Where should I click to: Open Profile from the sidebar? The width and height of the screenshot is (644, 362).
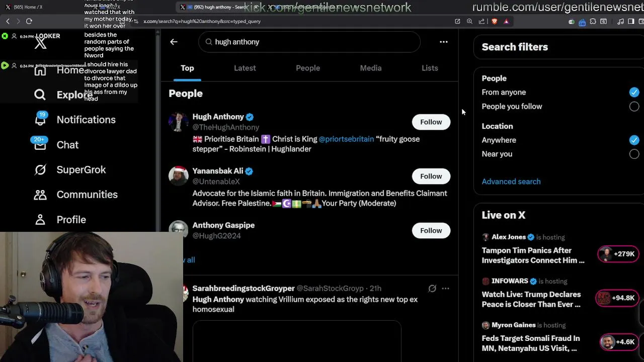pyautogui.click(x=60, y=220)
